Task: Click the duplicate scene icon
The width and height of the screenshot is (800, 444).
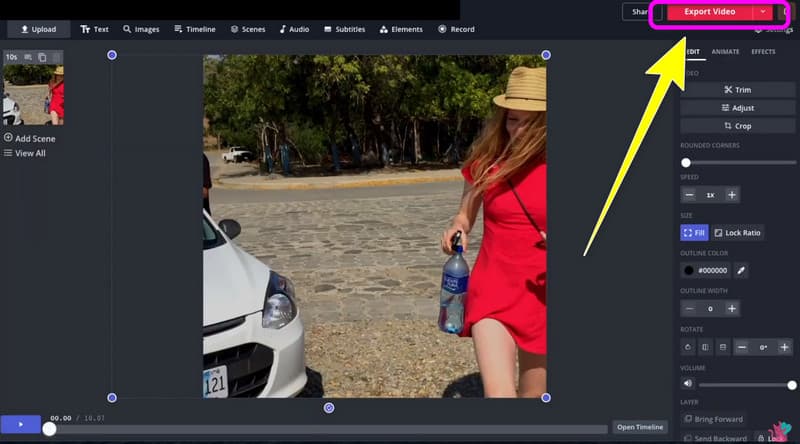Action: coord(42,58)
